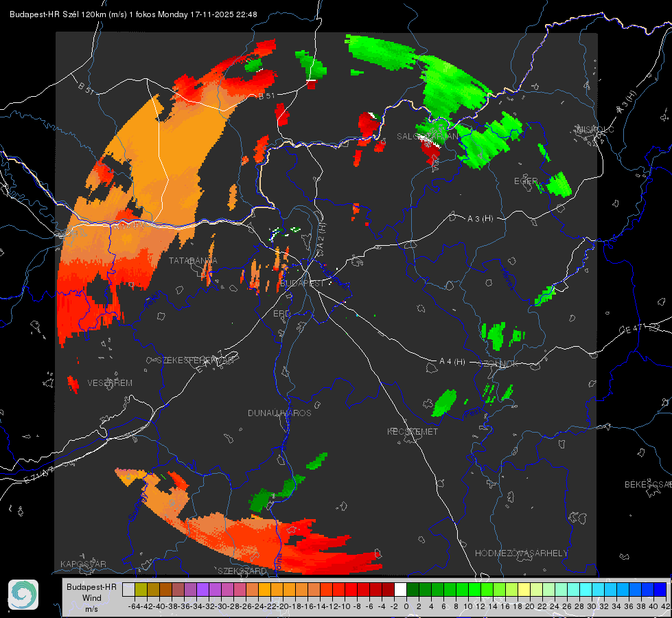The image size is (672, 618).
Task: Click the 'A 4 (H)' road label
Action: pyautogui.click(x=452, y=362)
